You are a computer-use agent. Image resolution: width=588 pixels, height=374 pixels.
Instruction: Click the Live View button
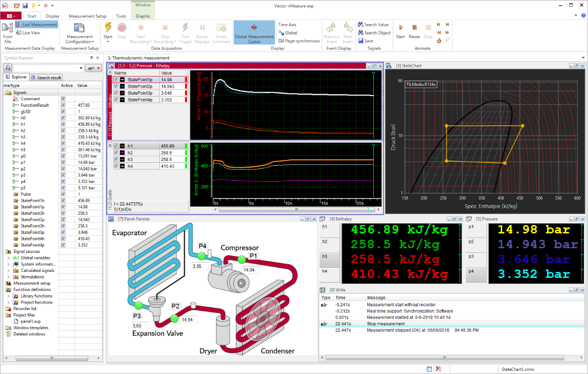tap(31, 33)
